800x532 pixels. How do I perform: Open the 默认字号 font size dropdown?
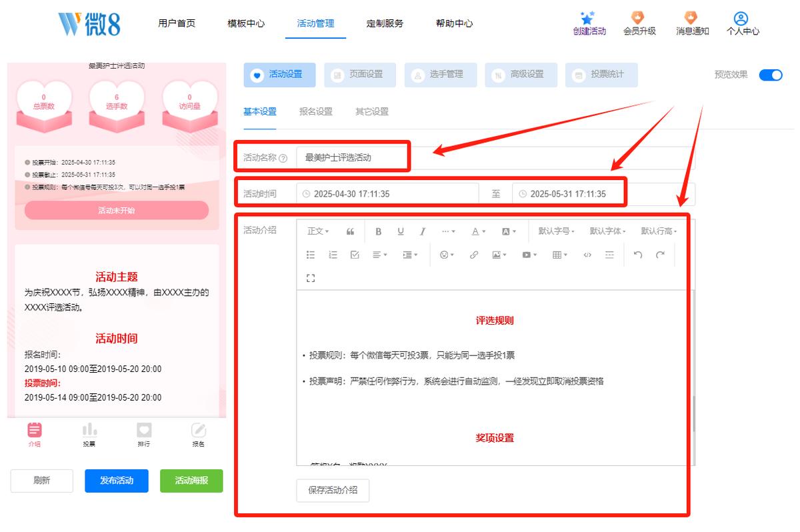[x=557, y=231]
